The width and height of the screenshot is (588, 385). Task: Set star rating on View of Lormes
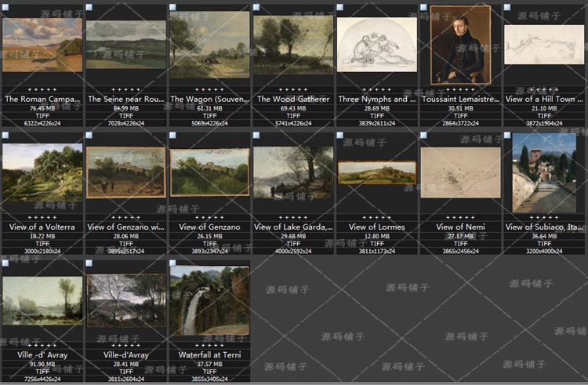(377, 217)
